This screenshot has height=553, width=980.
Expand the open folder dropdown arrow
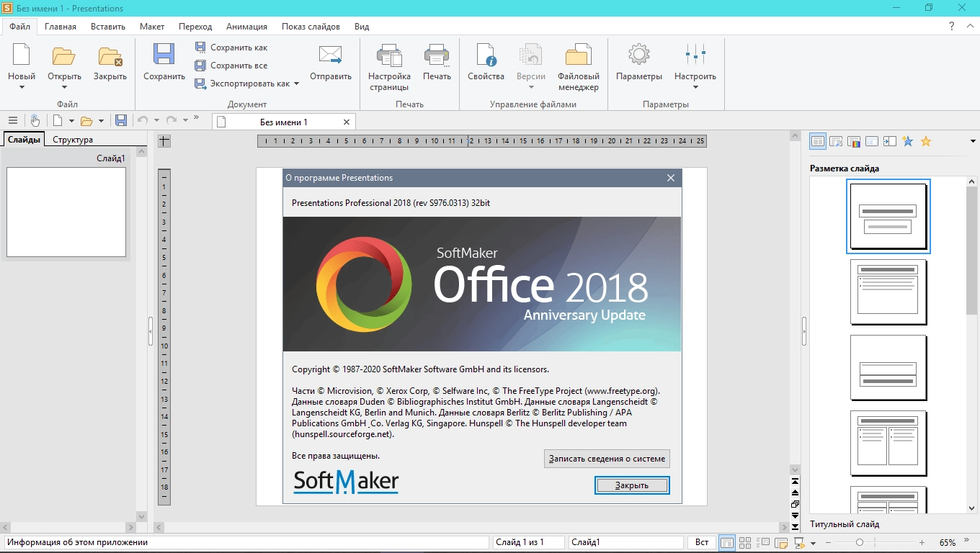click(x=101, y=121)
